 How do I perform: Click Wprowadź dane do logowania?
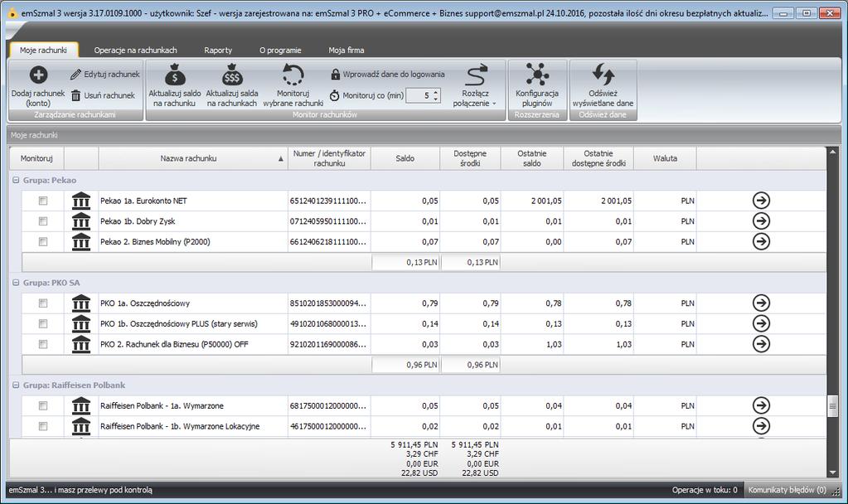pyautogui.click(x=388, y=74)
